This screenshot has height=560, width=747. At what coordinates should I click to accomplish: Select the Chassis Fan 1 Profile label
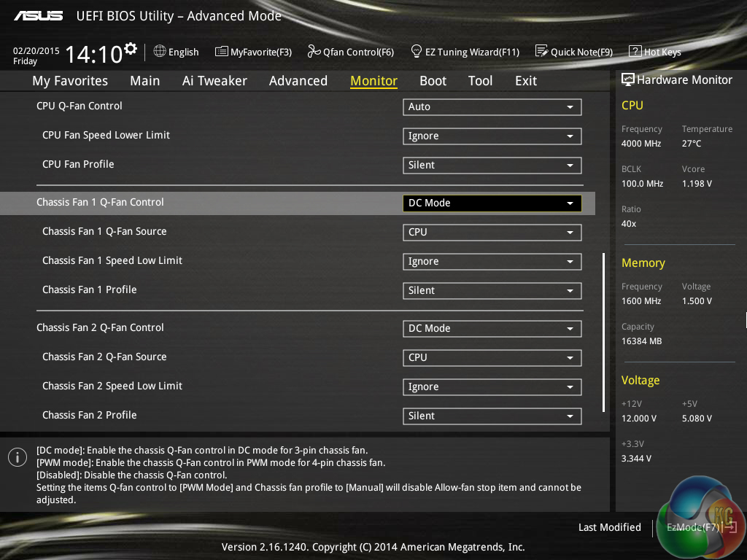coord(90,289)
